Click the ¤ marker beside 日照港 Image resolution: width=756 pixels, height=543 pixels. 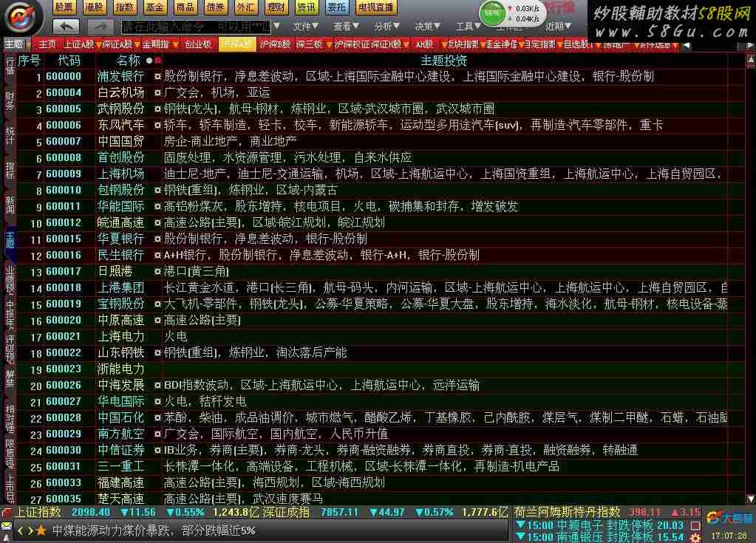157,272
